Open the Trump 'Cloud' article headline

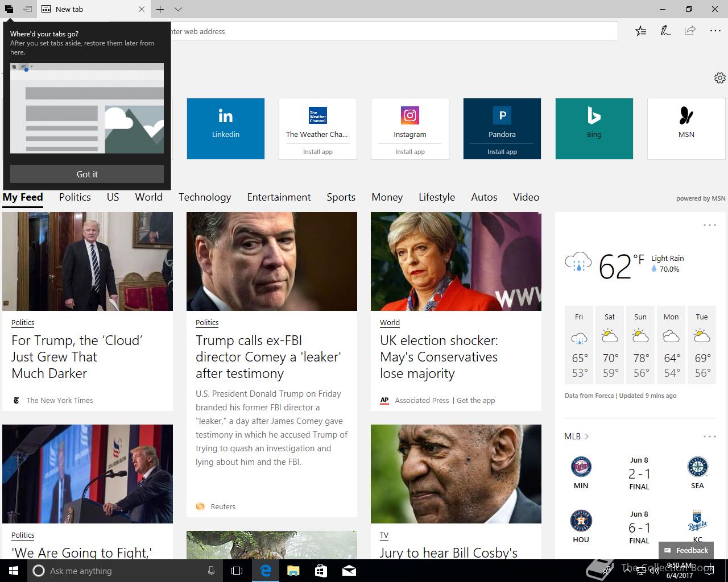(x=77, y=357)
